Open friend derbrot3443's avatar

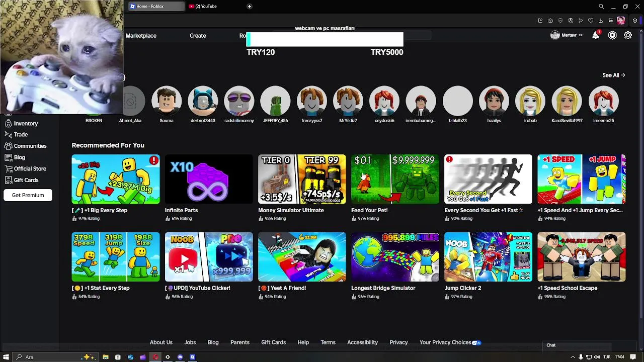(x=203, y=101)
